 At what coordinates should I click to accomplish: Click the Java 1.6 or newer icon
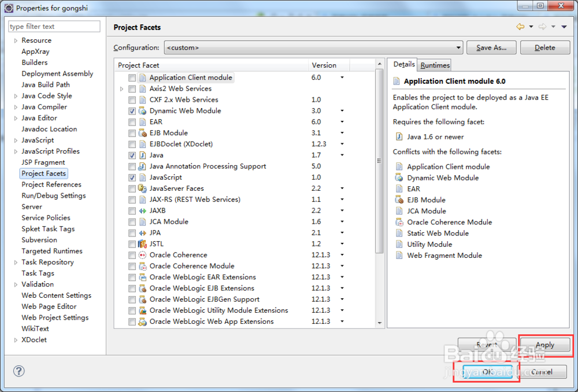[399, 137]
